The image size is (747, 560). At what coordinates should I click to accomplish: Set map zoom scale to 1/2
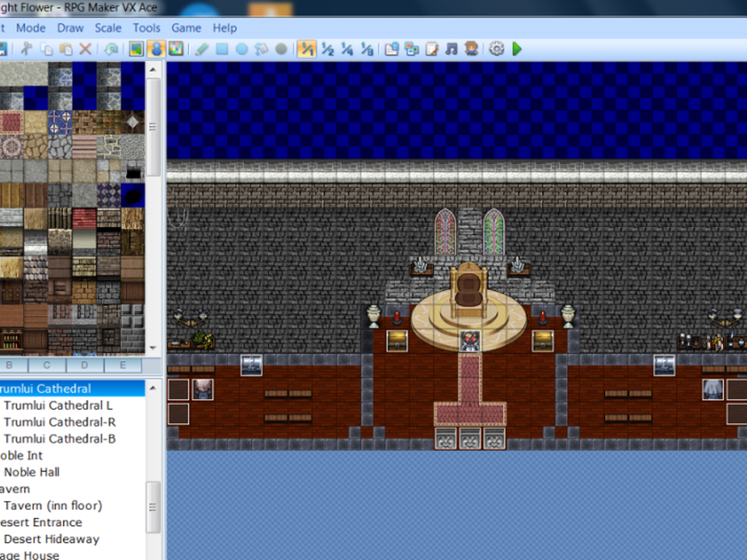click(327, 49)
